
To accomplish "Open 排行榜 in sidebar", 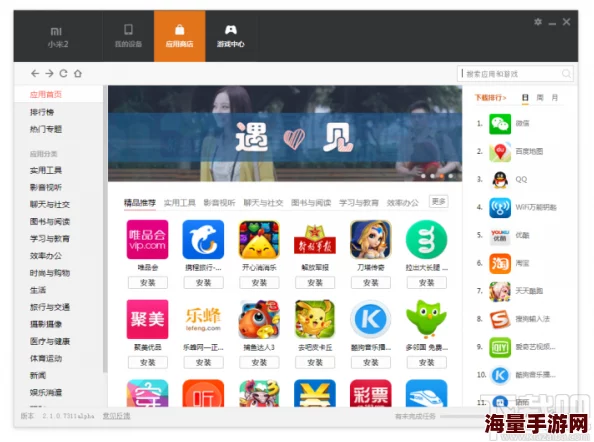I will (42, 112).
